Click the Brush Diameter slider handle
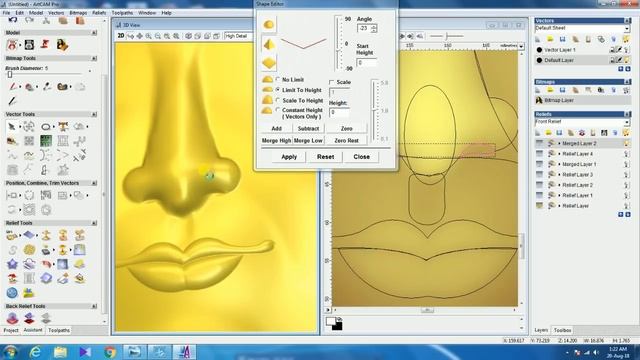Image resolution: width=640 pixels, height=360 pixels. coord(10,75)
